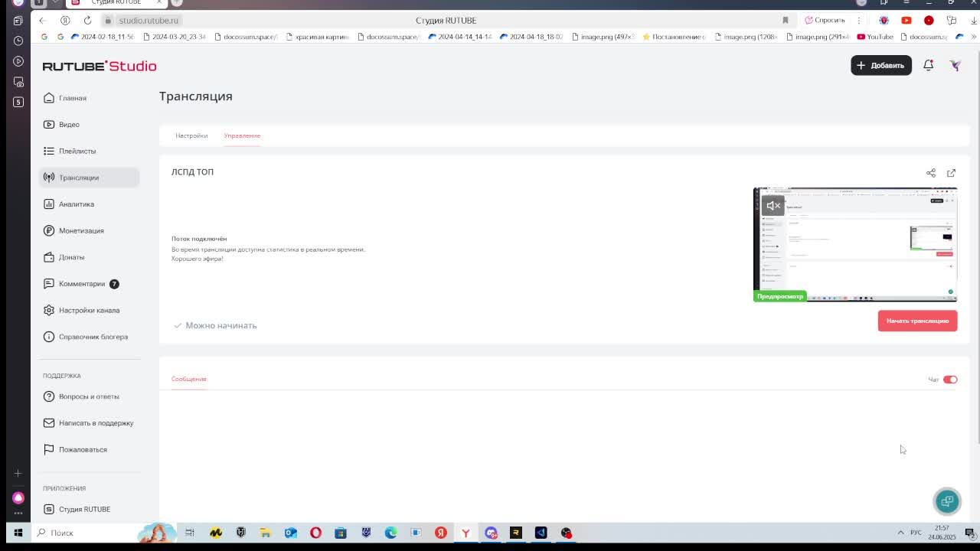The height and width of the screenshot is (551, 980).
Task: Open Вопросы и ответы support page
Action: (81, 396)
